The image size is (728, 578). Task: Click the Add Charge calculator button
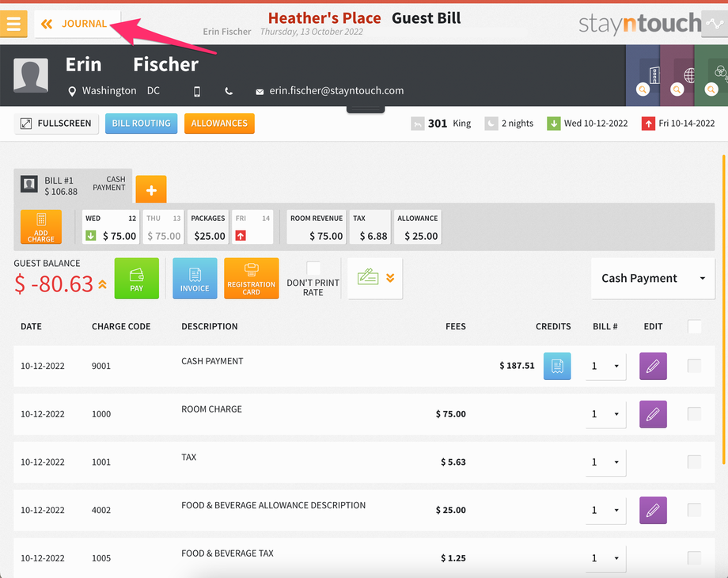click(x=41, y=227)
